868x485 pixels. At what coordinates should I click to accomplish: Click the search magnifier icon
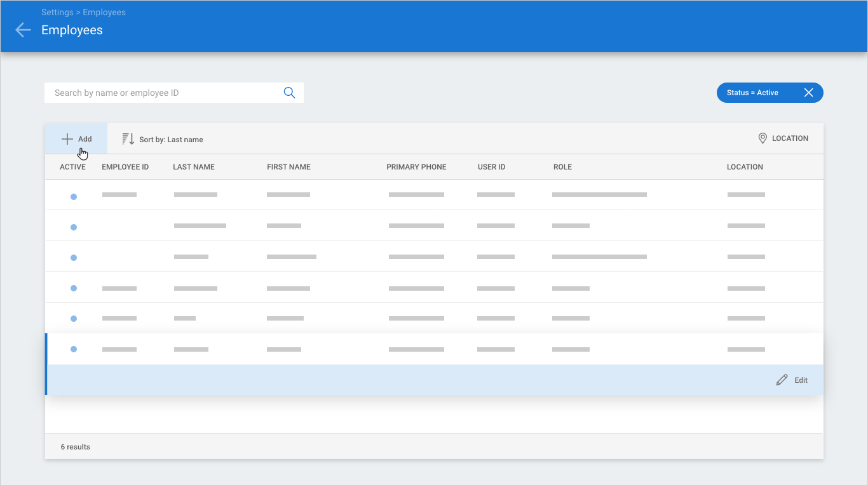click(289, 93)
